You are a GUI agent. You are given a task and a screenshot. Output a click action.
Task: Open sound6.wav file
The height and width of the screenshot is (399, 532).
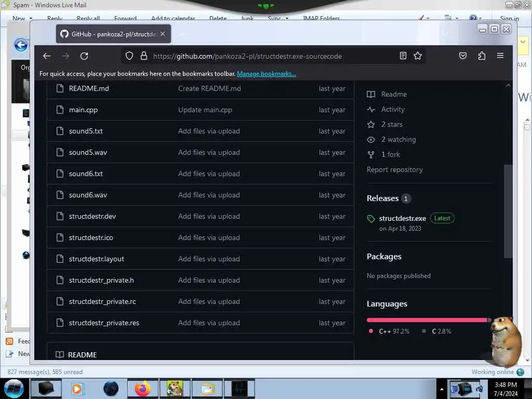88,195
